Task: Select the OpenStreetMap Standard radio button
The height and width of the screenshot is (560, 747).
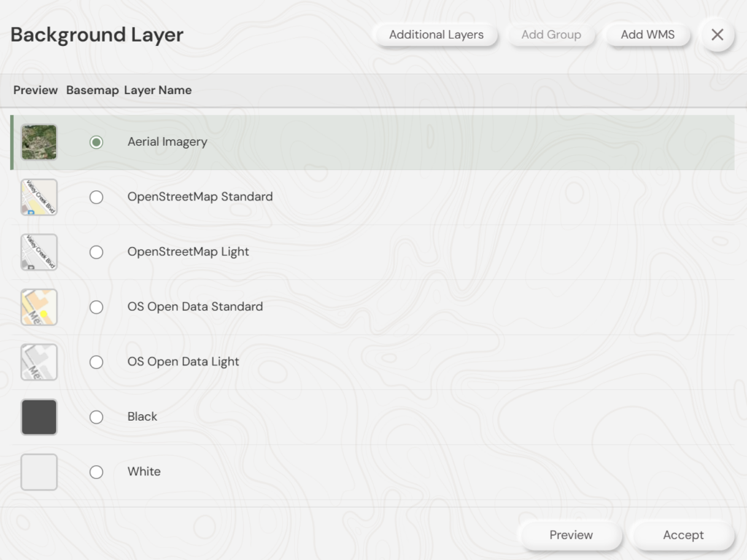Action: (96, 197)
